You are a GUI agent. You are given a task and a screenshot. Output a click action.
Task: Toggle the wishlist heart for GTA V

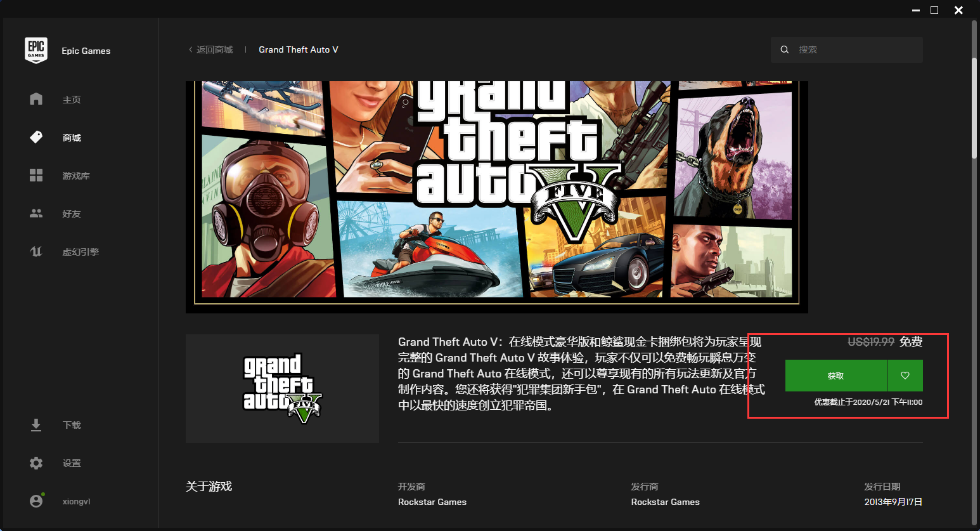905,375
